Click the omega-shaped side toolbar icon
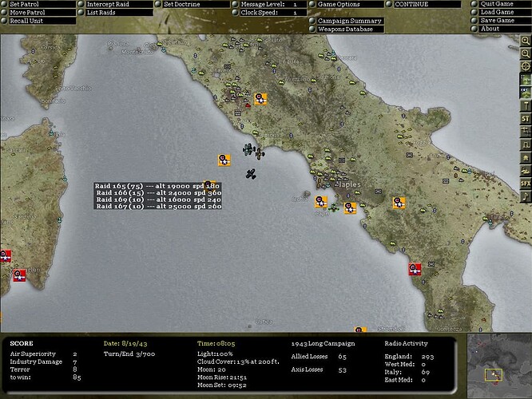This screenshot has height=399, width=532. 526,145
